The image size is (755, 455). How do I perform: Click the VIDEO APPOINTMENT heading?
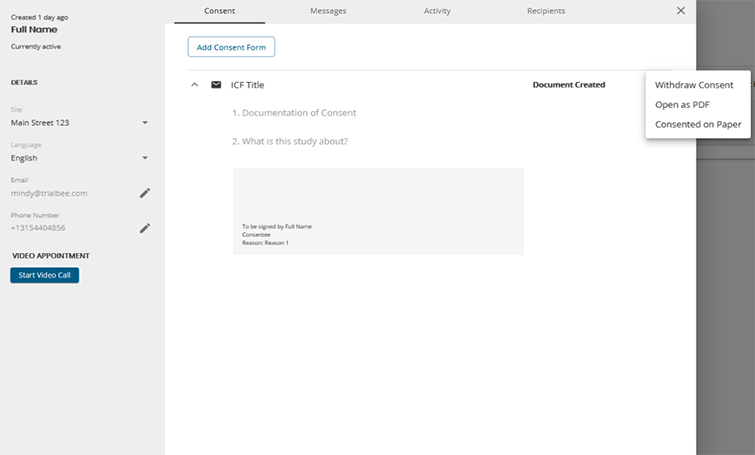[51, 256]
